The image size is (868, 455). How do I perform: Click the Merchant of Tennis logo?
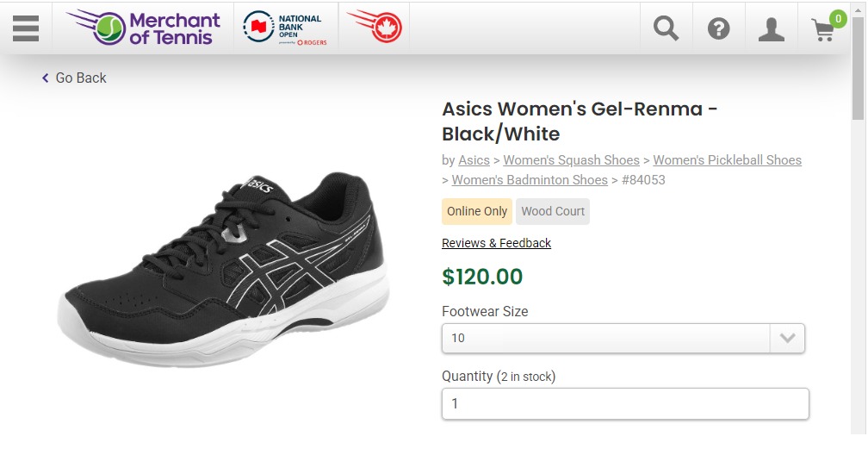(144, 28)
